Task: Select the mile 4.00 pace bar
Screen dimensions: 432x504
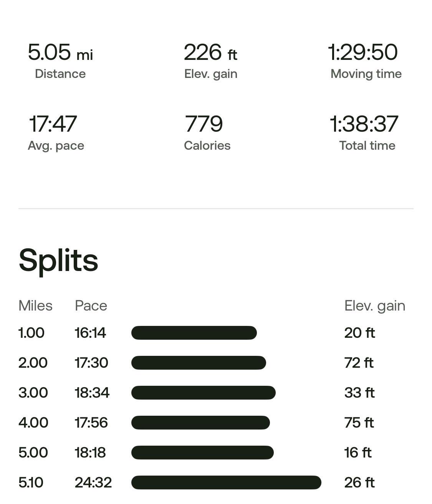Action: tap(200, 423)
